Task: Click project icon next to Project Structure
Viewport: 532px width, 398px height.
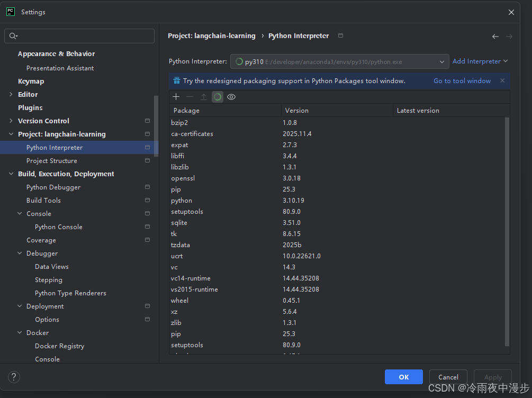Action: pos(147,160)
